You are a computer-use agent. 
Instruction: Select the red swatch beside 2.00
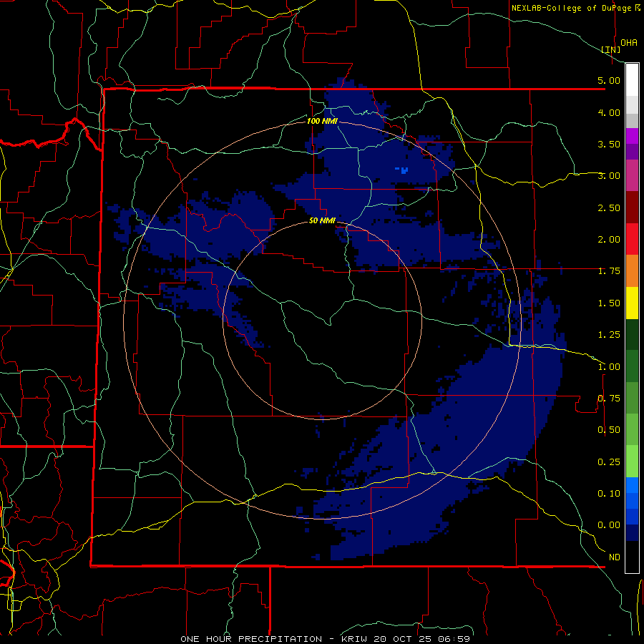point(632,239)
